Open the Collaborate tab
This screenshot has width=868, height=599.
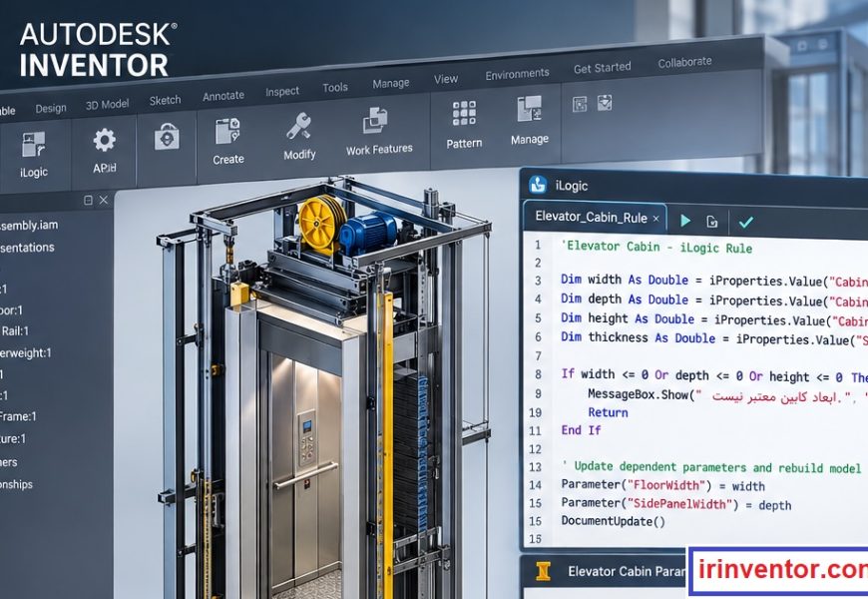pyautogui.click(x=684, y=62)
